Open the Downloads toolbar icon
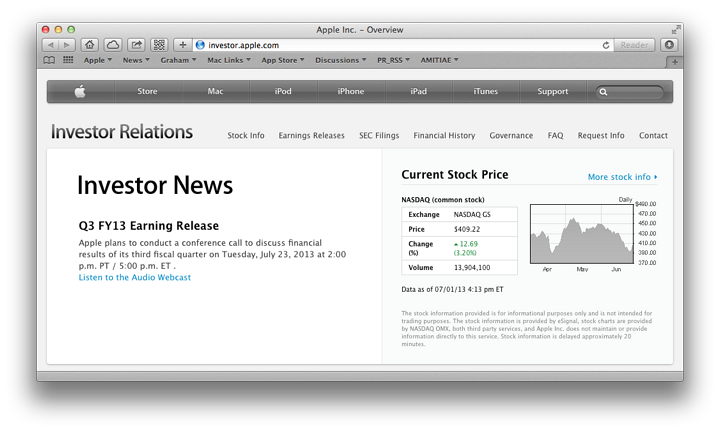The image size is (720, 432). click(x=669, y=45)
